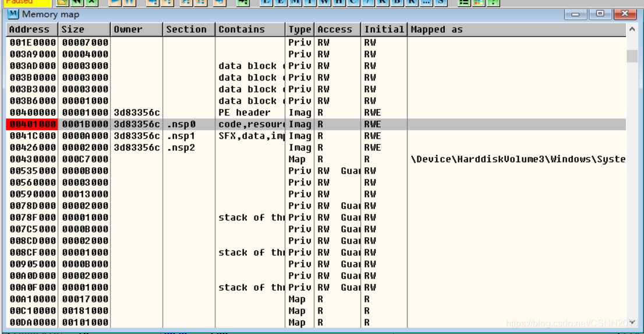644x334 pixels.
Task: Select the row at address 007C5000
Action: point(316,228)
